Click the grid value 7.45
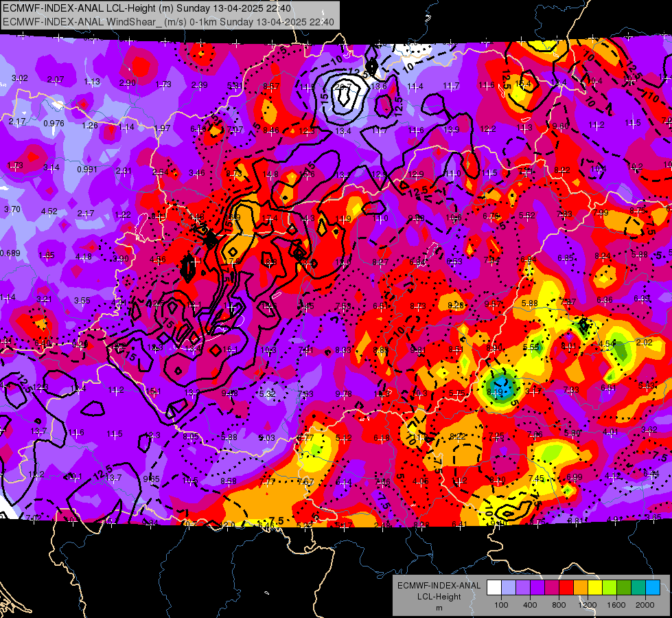The width and height of the screenshot is (672, 618). tap(537, 478)
